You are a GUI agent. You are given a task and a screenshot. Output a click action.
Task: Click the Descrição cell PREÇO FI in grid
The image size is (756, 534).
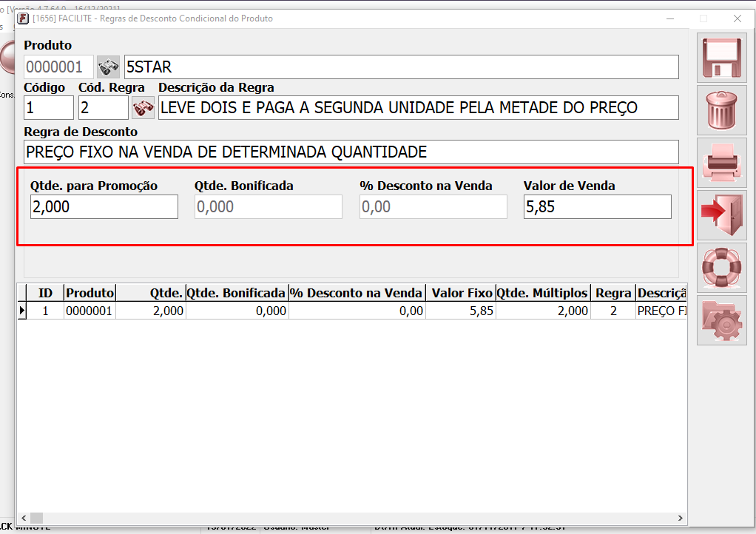661,311
